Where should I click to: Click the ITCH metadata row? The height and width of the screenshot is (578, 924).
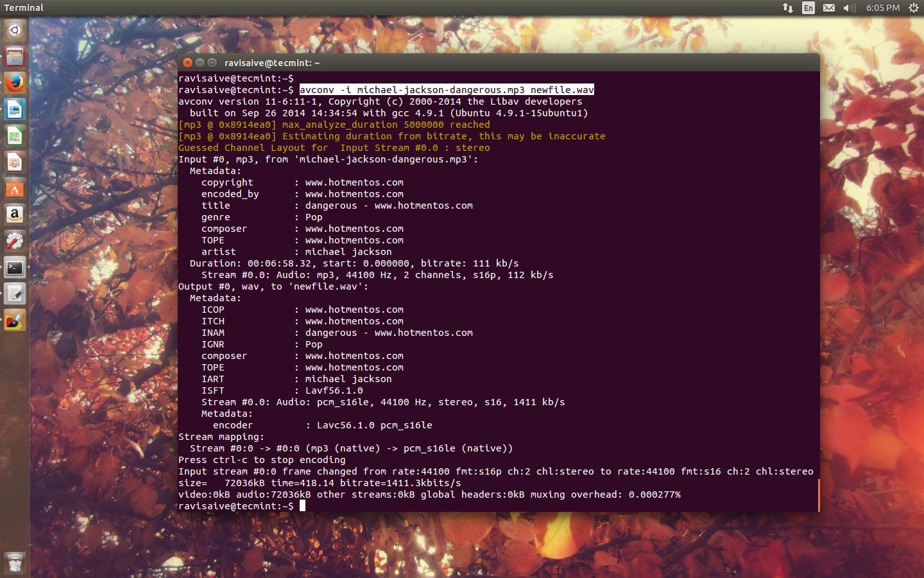pyautogui.click(x=302, y=321)
